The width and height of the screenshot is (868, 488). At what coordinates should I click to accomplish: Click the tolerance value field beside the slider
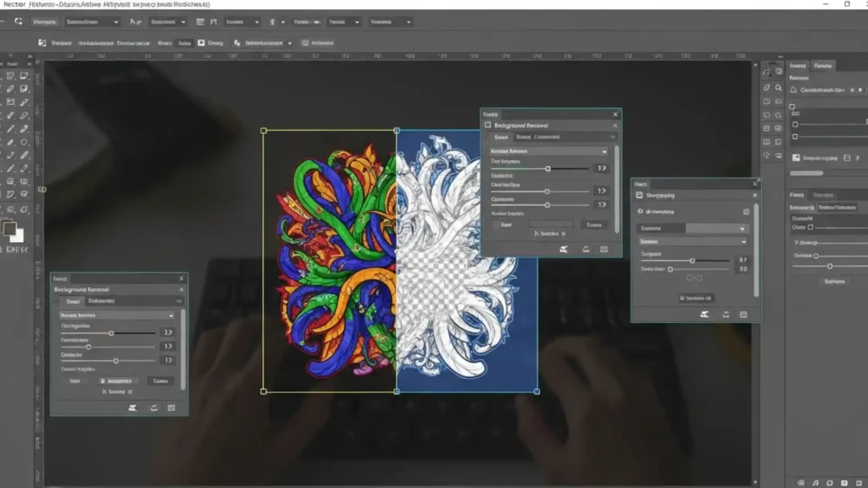[601, 168]
